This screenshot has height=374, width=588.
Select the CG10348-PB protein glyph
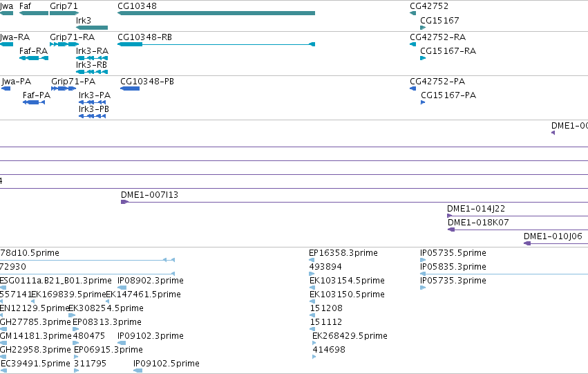[130, 88]
